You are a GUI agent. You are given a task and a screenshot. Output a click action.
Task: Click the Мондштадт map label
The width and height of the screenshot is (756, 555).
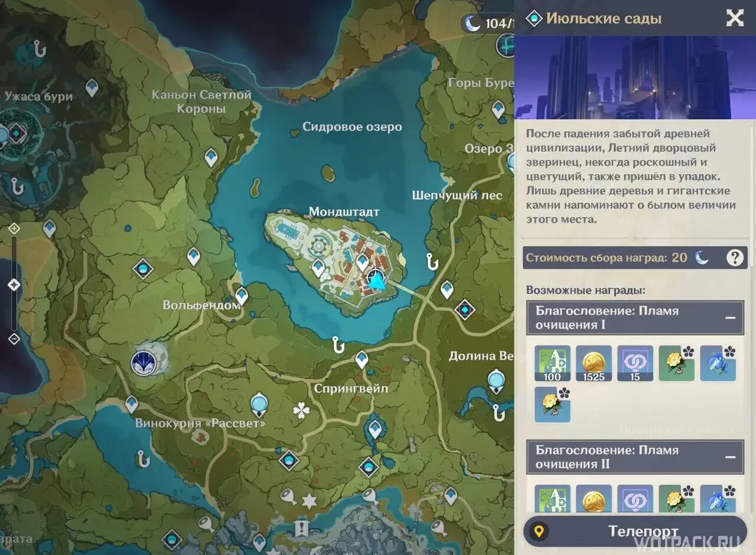(x=344, y=211)
